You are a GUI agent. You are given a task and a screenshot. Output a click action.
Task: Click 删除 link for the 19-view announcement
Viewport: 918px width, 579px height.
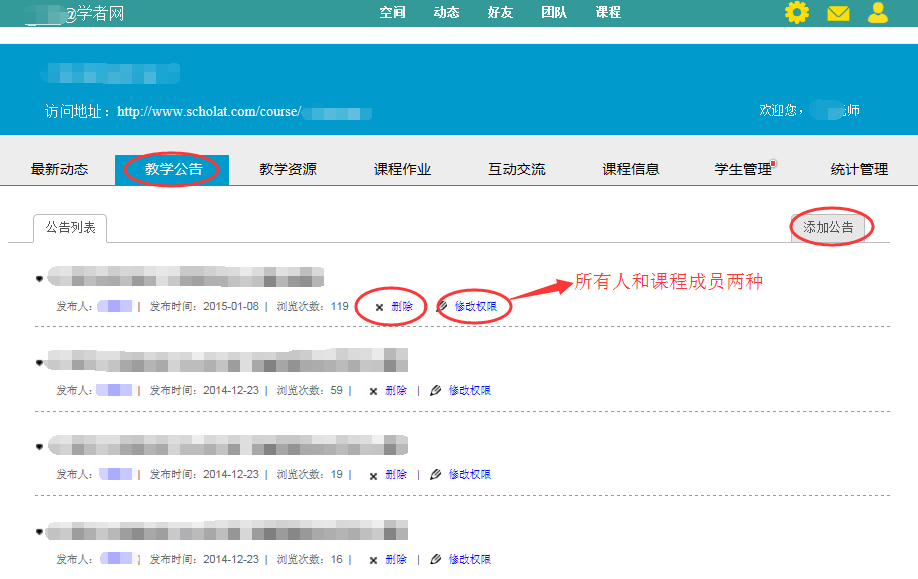point(396,475)
